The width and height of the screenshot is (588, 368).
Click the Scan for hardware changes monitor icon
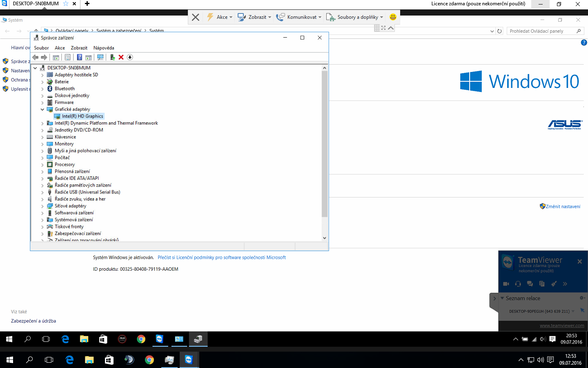point(100,57)
